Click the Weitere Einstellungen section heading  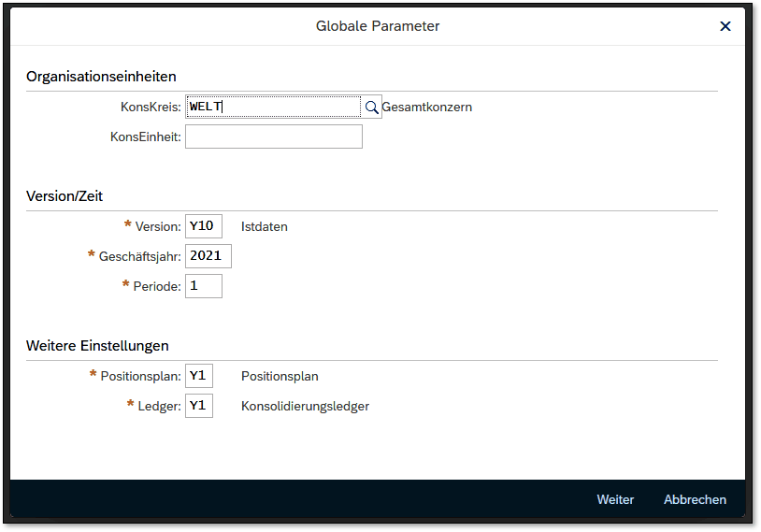pos(97,346)
